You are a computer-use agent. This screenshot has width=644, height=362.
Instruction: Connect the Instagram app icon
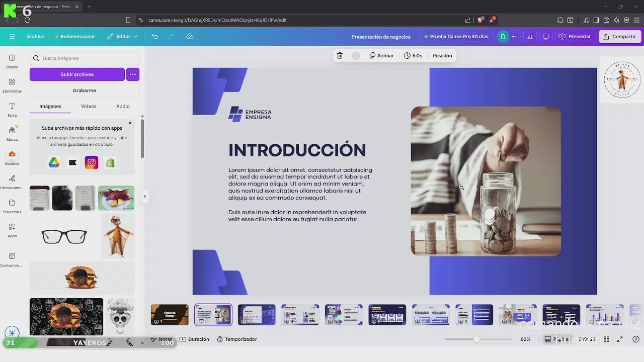[92, 162]
